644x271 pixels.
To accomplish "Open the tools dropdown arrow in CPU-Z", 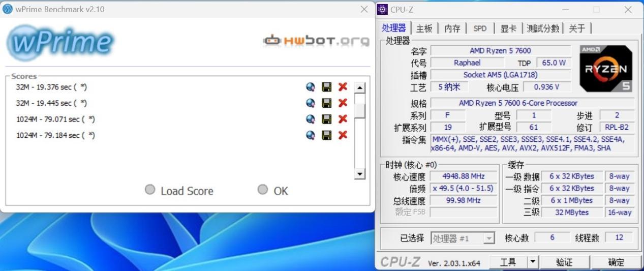I will [533, 262].
